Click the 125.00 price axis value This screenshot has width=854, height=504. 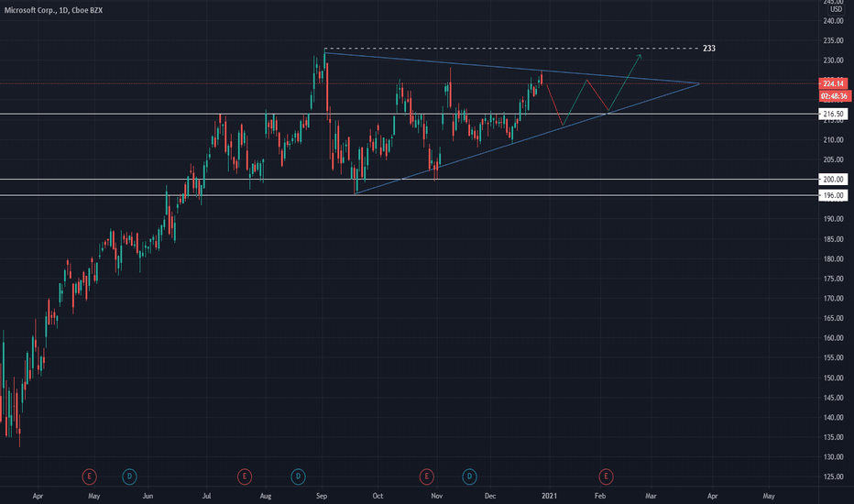coord(833,477)
